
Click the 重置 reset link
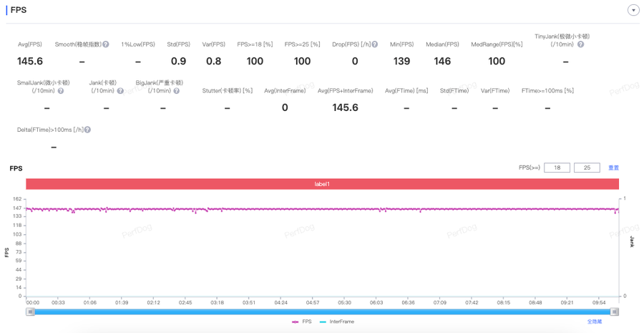pos(614,168)
